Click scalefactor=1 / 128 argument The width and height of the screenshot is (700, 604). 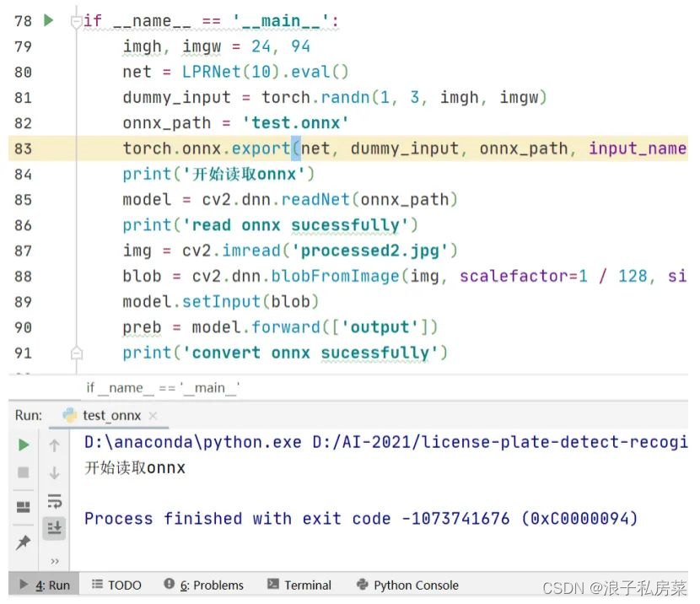553,276
